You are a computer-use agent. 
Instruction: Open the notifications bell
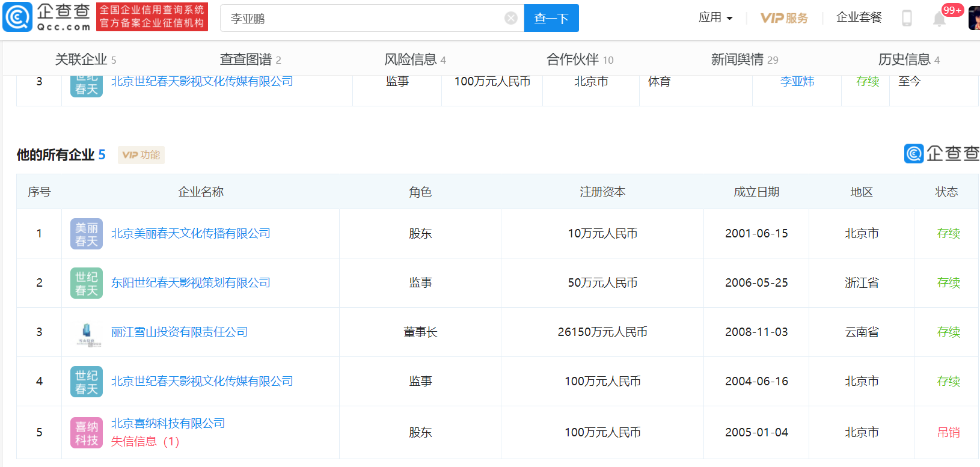[939, 19]
